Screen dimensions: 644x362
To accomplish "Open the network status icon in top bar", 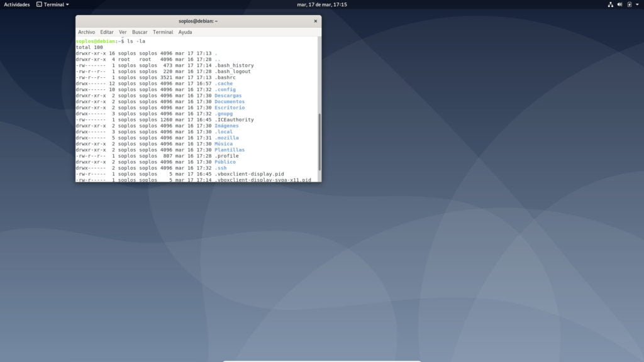I will pyautogui.click(x=610, y=4).
